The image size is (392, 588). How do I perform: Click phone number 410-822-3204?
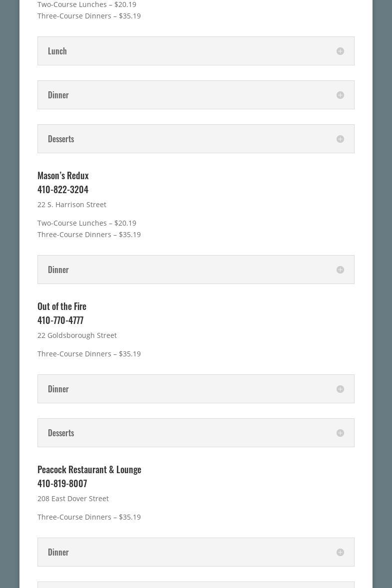63,189
